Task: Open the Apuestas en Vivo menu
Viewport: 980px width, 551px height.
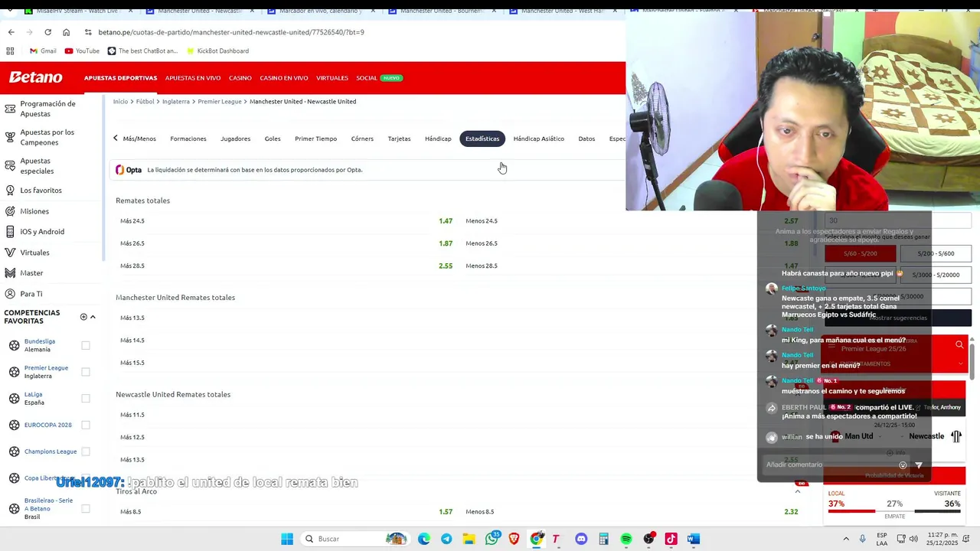Action: pyautogui.click(x=193, y=78)
